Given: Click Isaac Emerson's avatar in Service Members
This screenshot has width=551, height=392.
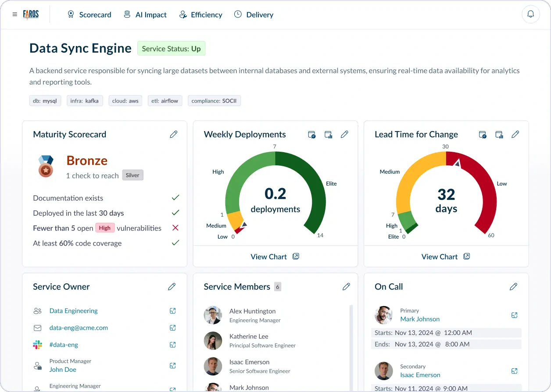Looking at the screenshot, I should coord(213,366).
